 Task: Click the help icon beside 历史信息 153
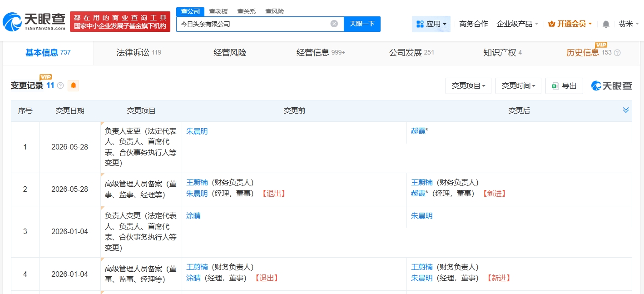pos(617,53)
